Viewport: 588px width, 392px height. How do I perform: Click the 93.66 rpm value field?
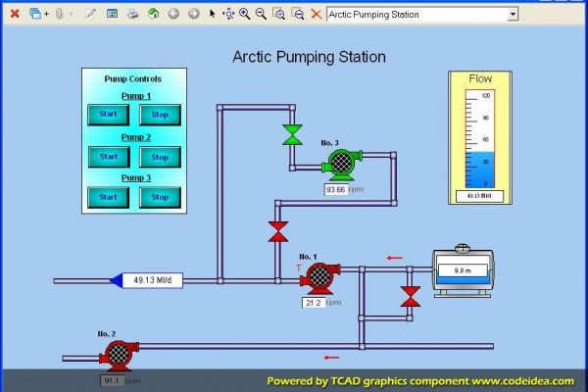tap(336, 189)
